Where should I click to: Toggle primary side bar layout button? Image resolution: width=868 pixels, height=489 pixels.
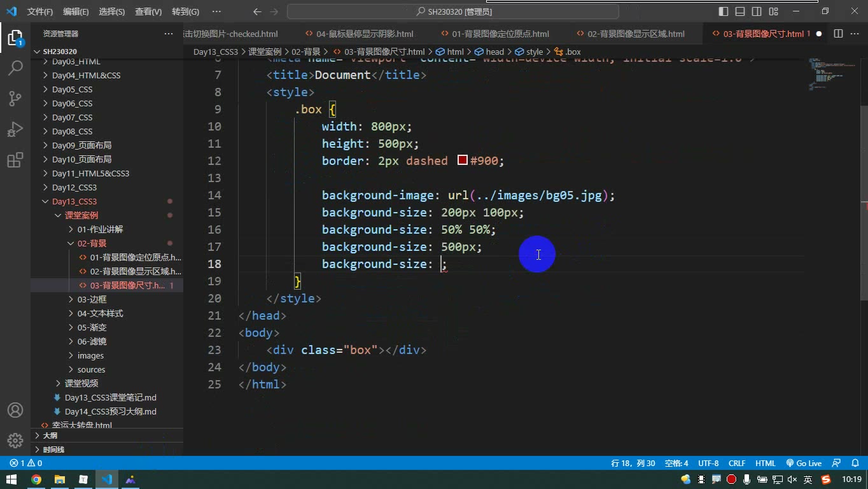coord(724,11)
